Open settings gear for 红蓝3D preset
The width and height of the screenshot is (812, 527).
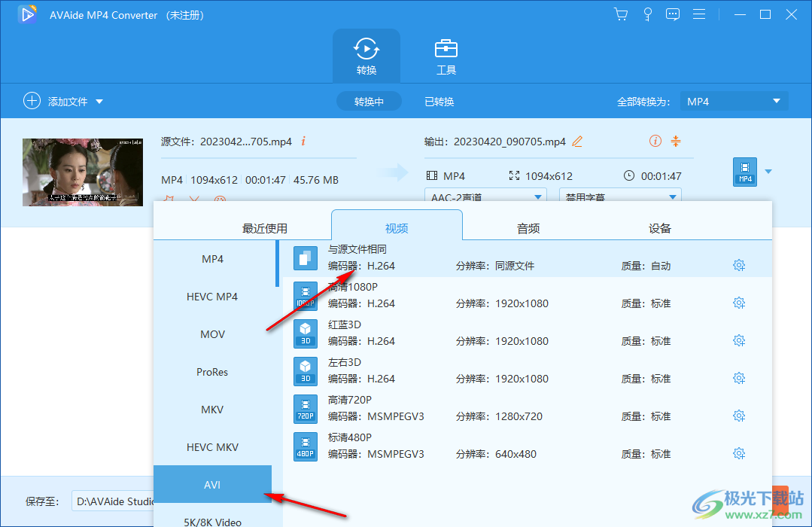pyautogui.click(x=739, y=340)
